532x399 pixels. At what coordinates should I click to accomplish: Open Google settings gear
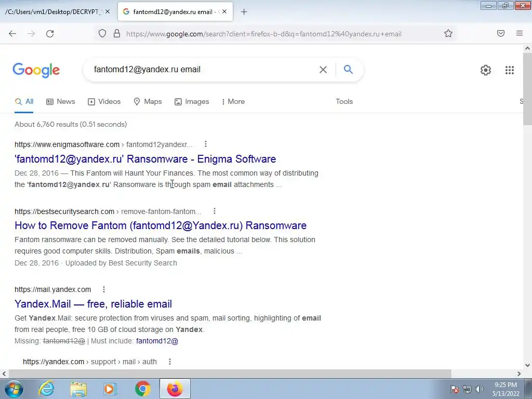(486, 70)
